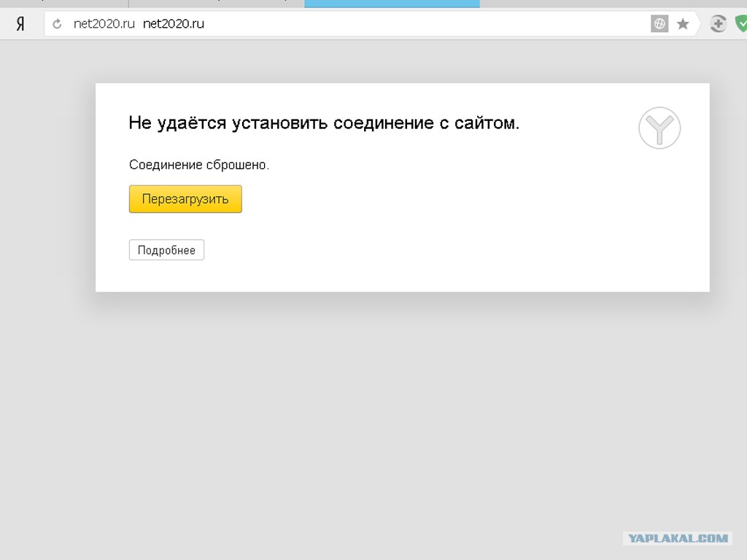Click the grey net2020.ru domain label
Image resolution: width=747 pixels, height=560 pixels.
click(x=104, y=24)
